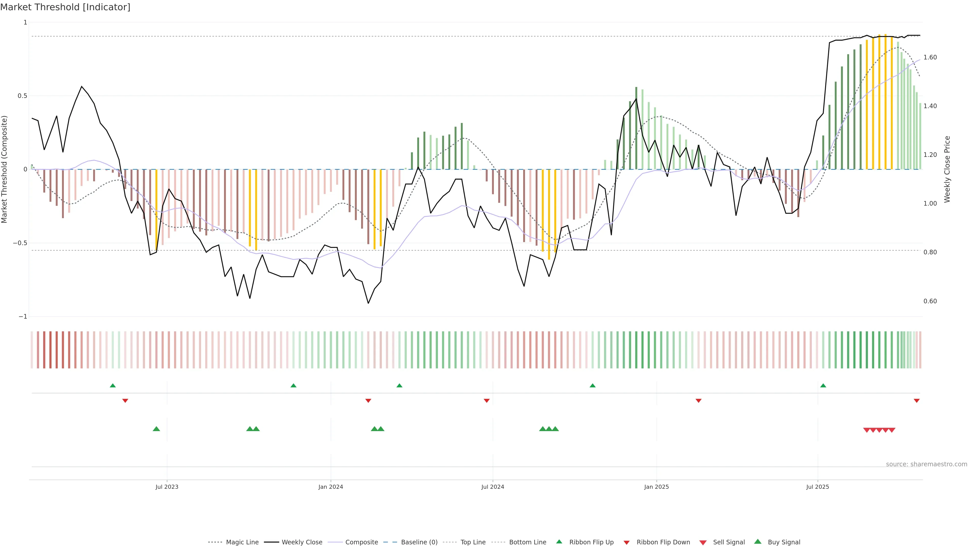The height and width of the screenshot is (551, 980).
Task: Click the Sell Signal legend triangle icon
Action: tap(703, 543)
